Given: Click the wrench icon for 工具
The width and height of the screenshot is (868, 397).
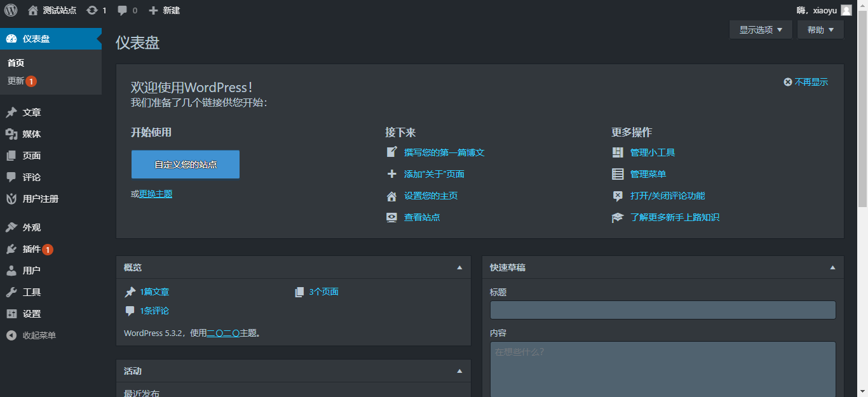Looking at the screenshot, I should click(11, 292).
